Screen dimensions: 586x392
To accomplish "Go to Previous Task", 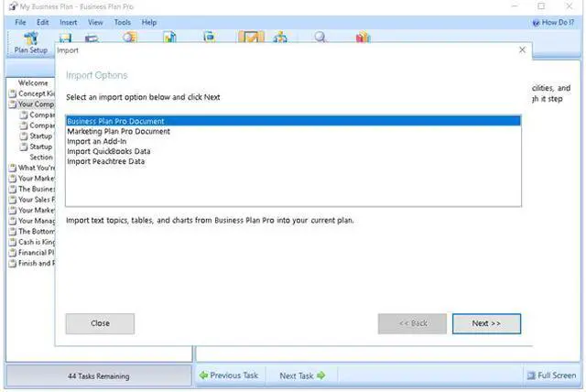I will 229,376.
